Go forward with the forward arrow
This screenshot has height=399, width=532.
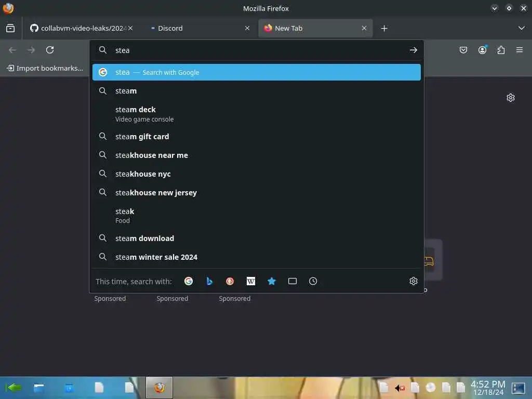click(x=31, y=50)
